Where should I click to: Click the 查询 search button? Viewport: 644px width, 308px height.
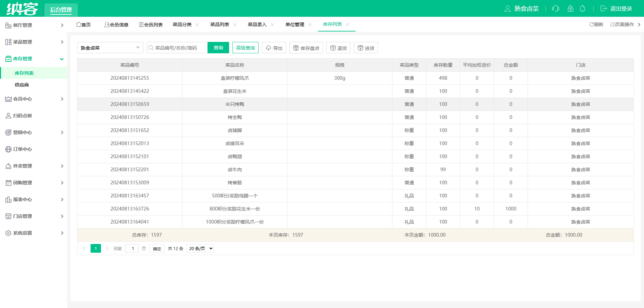click(218, 48)
